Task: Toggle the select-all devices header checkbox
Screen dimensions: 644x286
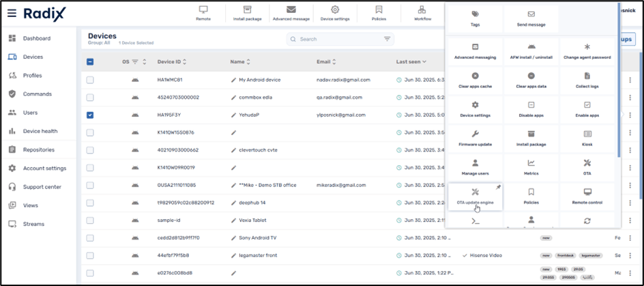Action: (x=90, y=62)
